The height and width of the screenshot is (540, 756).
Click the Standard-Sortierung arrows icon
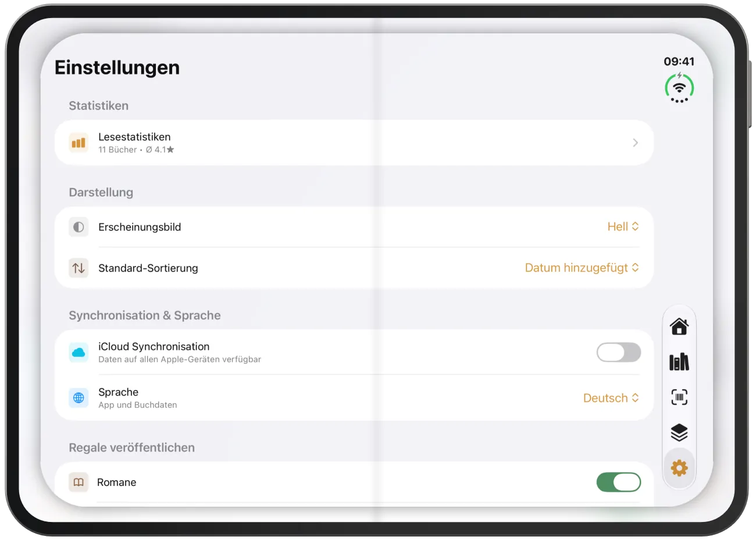point(79,268)
